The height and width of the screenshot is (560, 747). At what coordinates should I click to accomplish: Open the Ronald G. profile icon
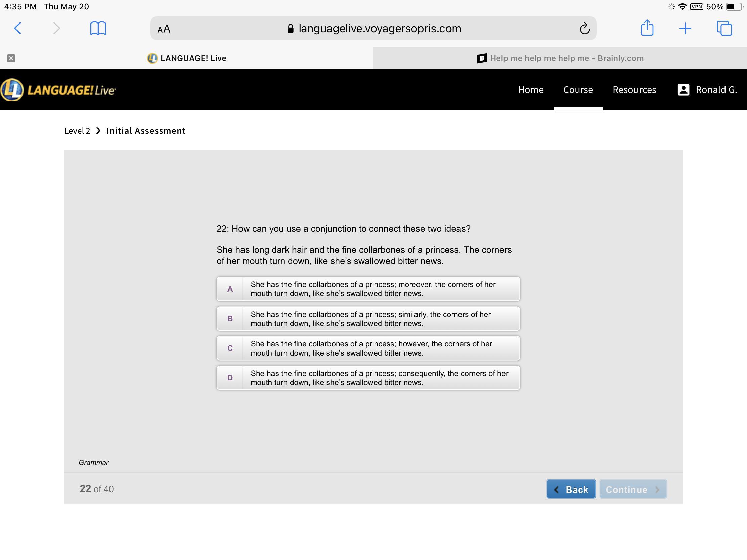point(683,90)
